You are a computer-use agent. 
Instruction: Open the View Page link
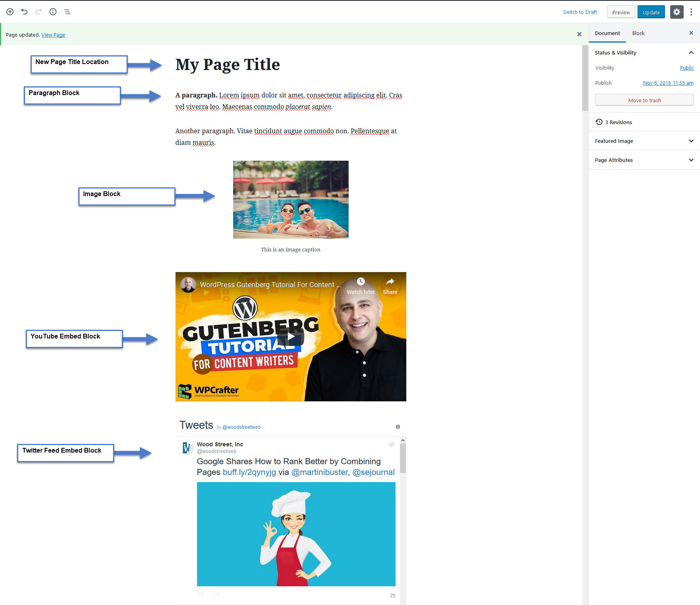click(x=53, y=35)
